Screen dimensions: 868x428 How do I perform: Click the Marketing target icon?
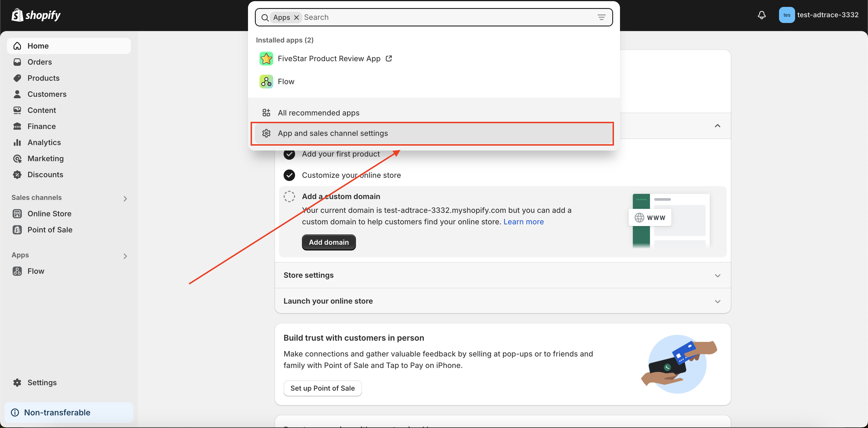tap(17, 159)
